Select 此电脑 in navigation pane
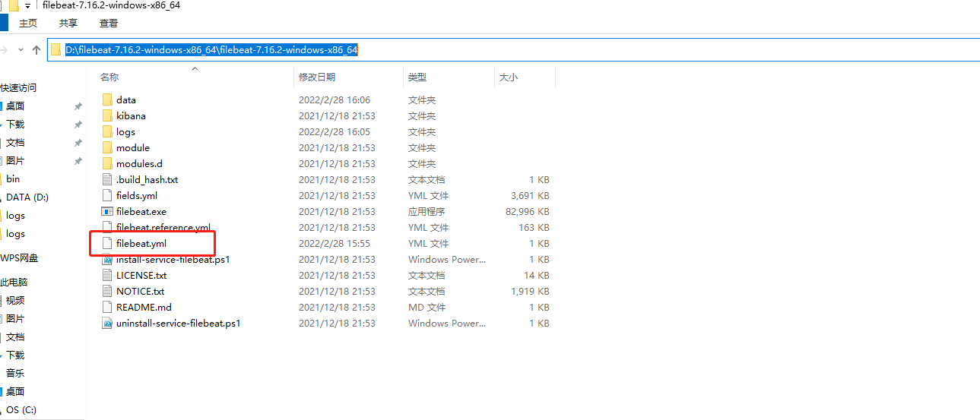980x420 pixels. point(14,283)
